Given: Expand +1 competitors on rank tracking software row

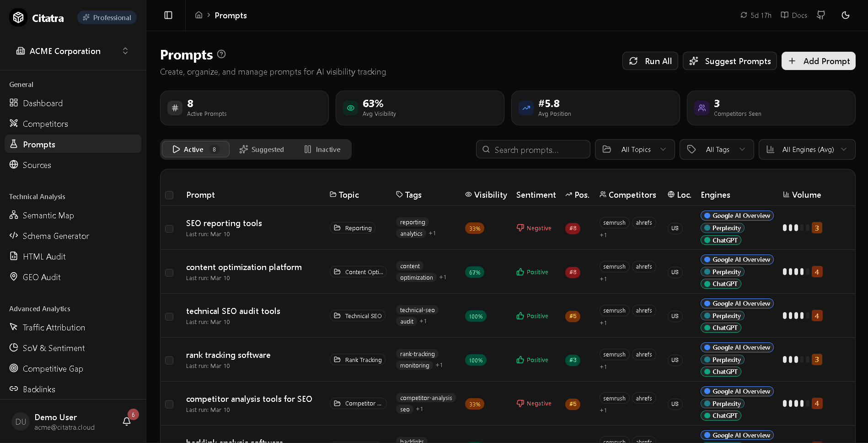Looking at the screenshot, I should tap(603, 367).
